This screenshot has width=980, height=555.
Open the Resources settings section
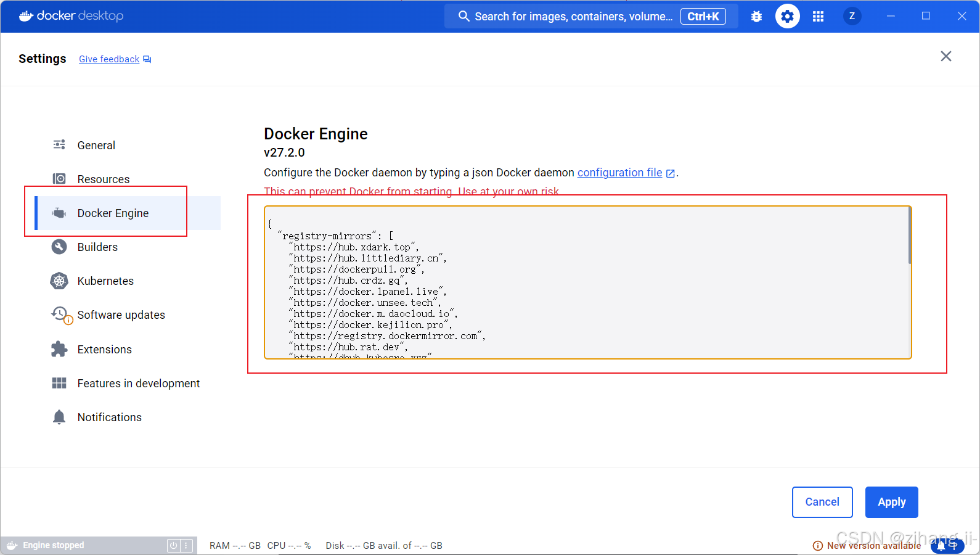point(128,179)
